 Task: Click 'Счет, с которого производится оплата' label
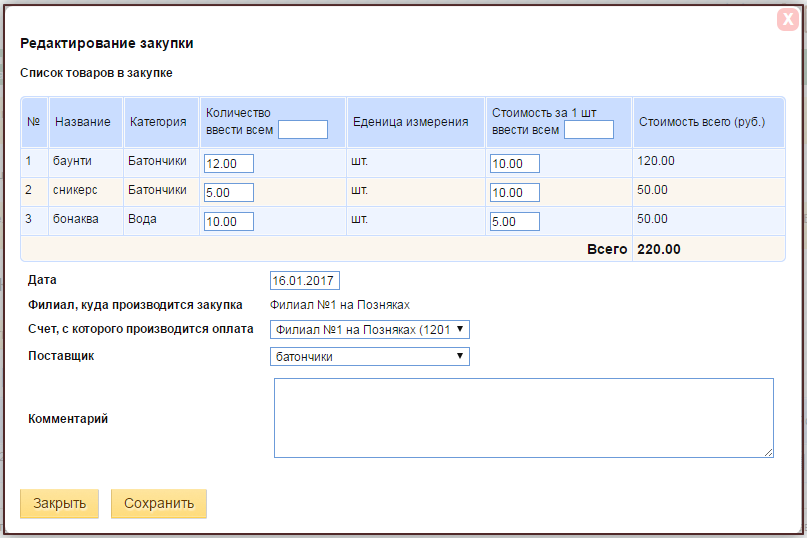point(141,329)
